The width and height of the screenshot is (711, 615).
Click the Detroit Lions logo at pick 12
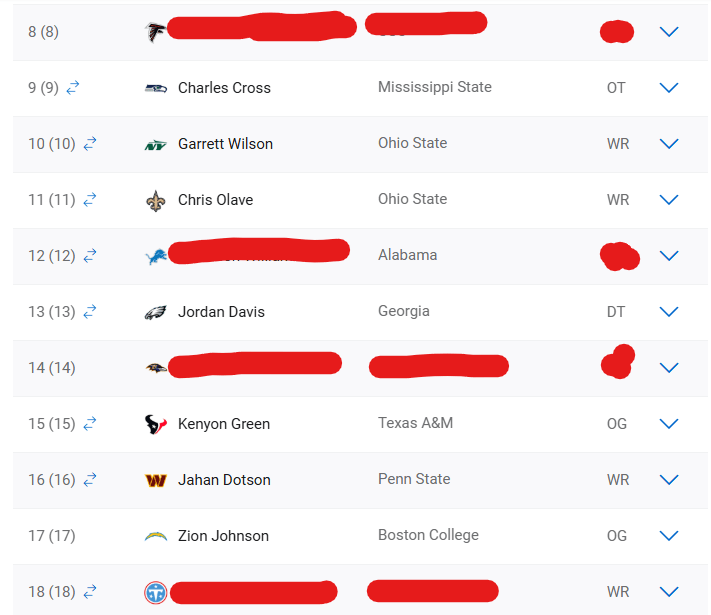156,257
